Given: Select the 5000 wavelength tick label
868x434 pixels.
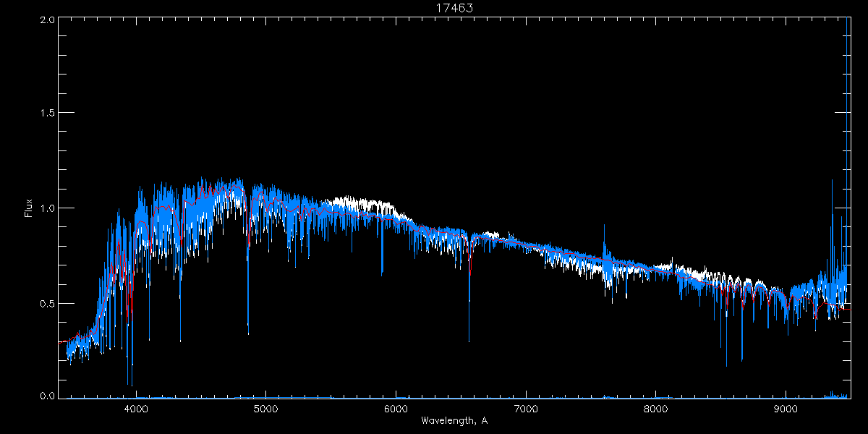Looking at the screenshot, I should [265, 408].
